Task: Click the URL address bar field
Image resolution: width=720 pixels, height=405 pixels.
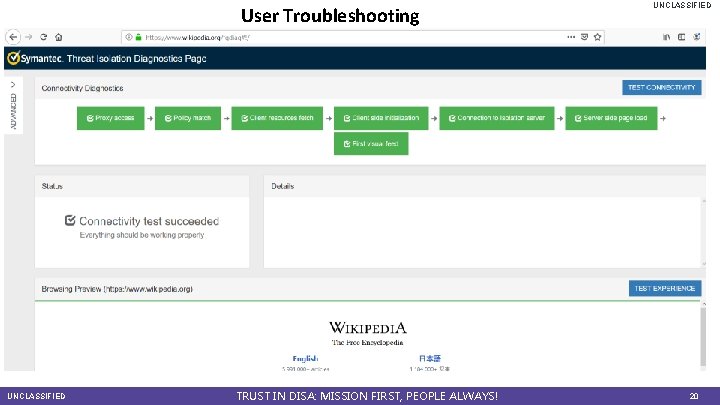Action: (x=363, y=37)
